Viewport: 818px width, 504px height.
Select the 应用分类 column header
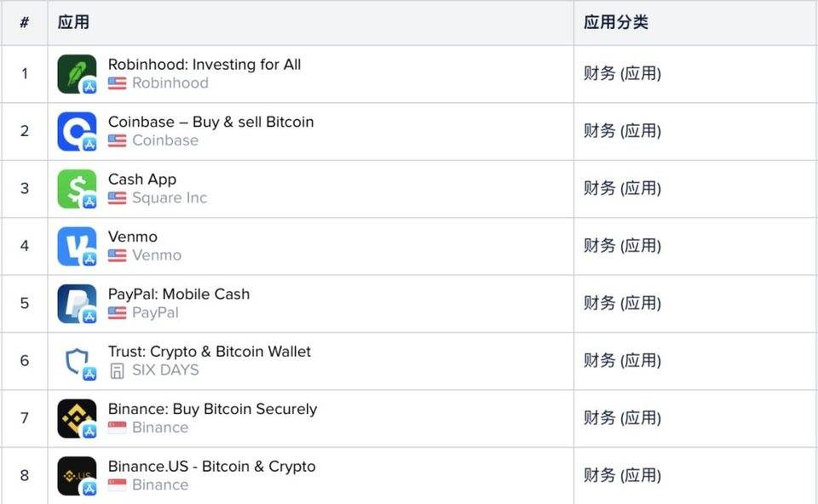click(616, 22)
